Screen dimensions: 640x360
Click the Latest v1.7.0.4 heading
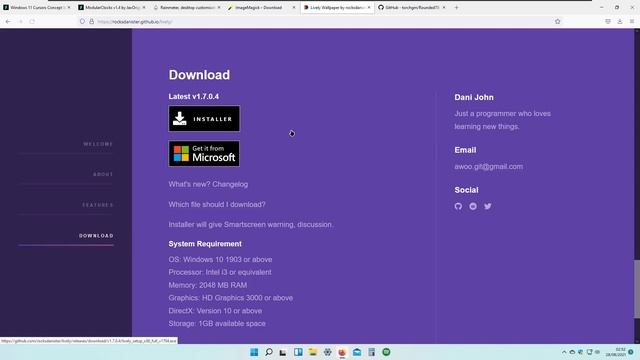pyautogui.click(x=194, y=97)
